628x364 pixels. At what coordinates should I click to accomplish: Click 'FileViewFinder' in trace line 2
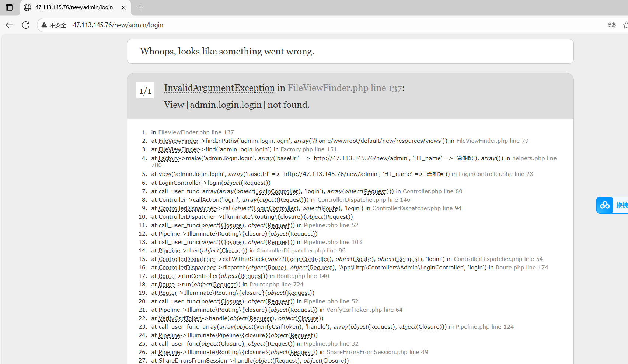(x=178, y=141)
